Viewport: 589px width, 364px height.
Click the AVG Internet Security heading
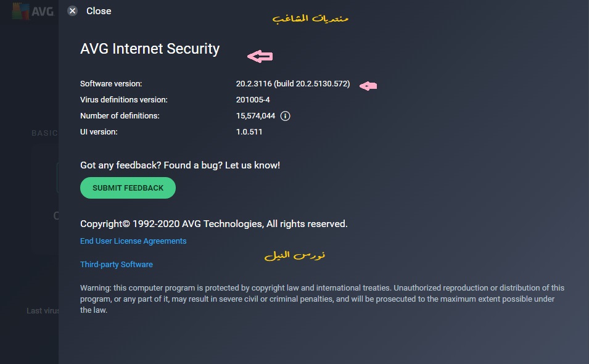(150, 49)
